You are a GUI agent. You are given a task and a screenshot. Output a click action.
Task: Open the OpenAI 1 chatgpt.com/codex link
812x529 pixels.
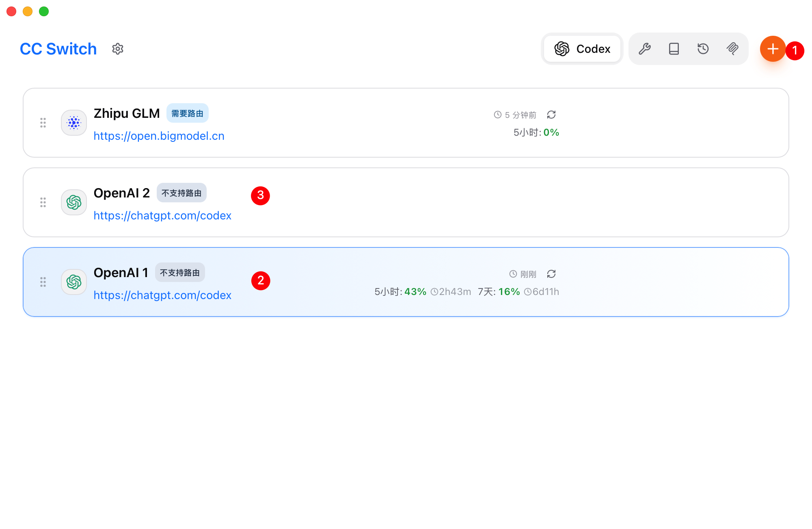pos(162,295)
